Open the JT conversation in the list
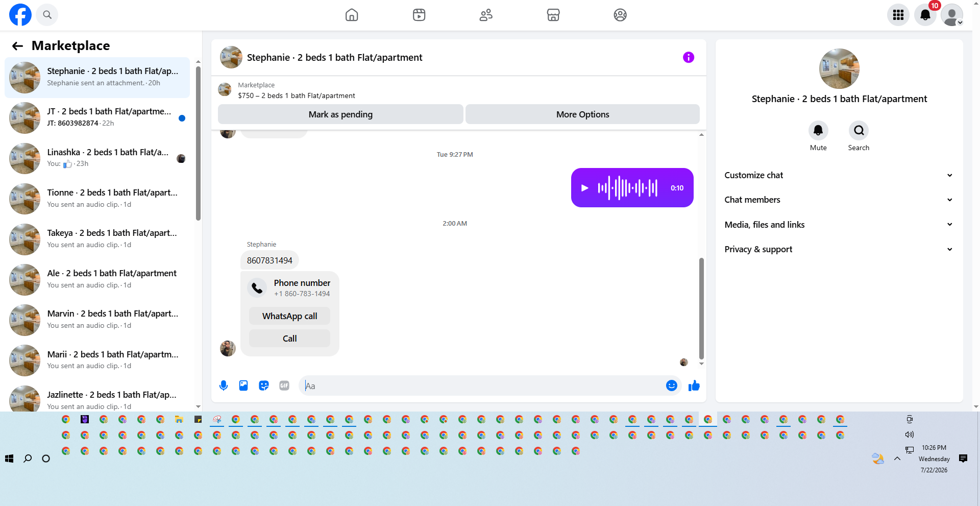Screen dimensions: 980x506 click(97, 118)
